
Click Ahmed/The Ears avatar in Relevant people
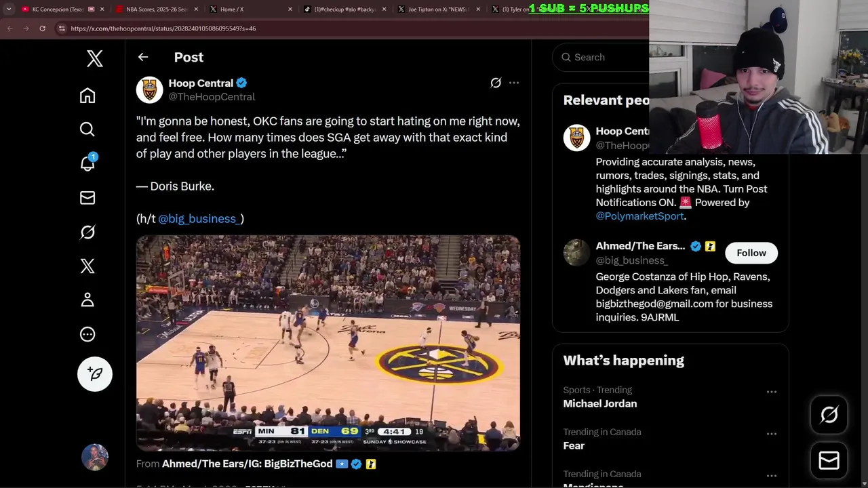click(576, 253)
